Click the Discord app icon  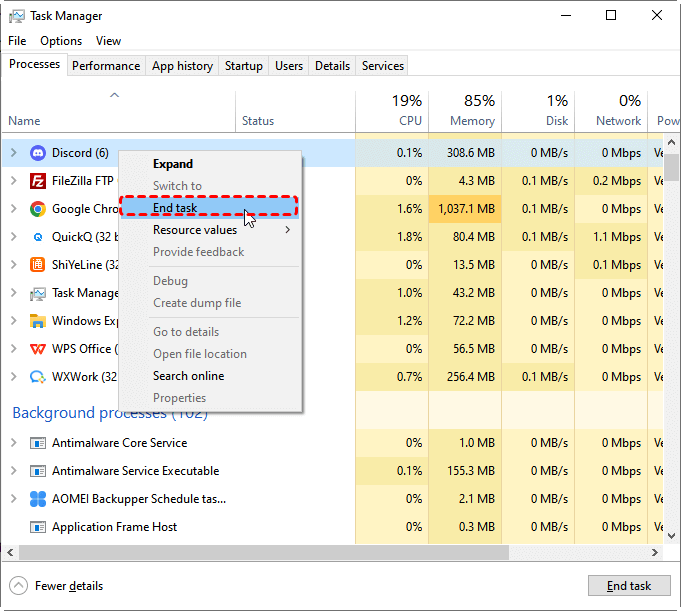click(38, 153)
